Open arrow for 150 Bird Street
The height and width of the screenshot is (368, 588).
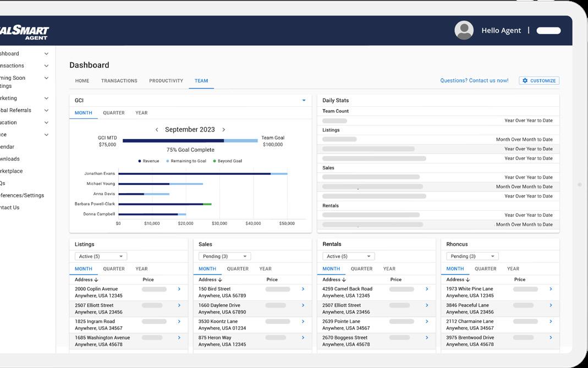click(303, 289)
